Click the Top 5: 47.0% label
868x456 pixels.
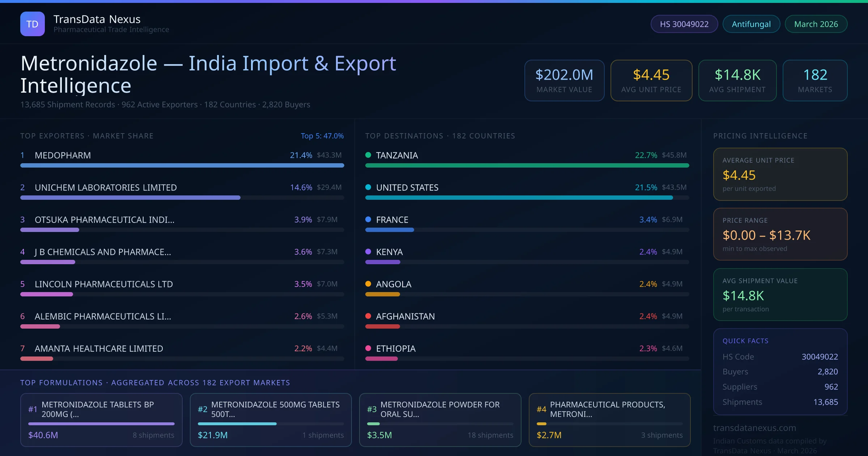click(x=322, y=136)
